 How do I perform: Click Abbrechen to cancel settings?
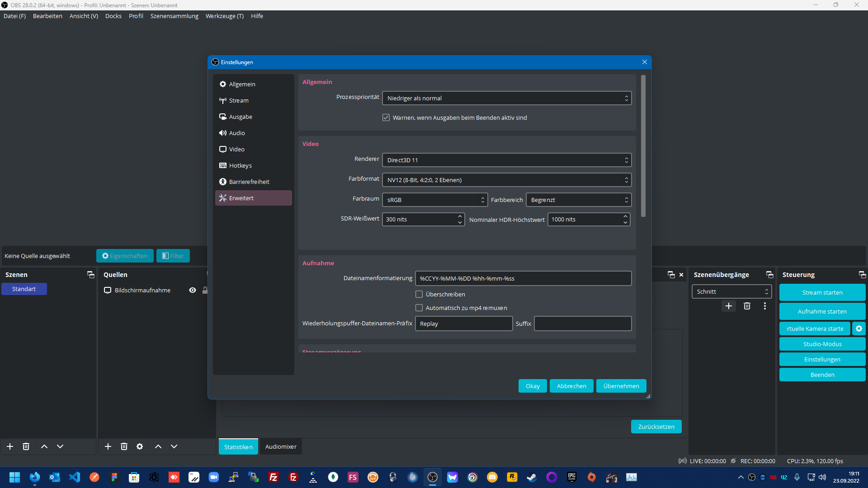pos(571,386)
